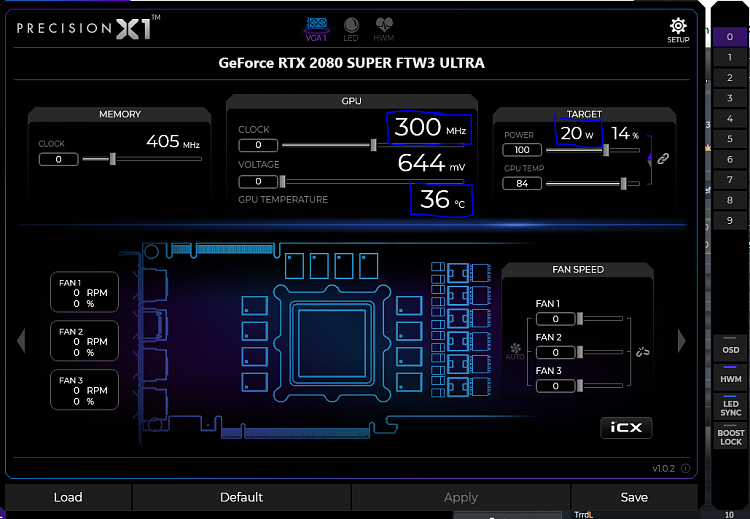Select profile slot 1
The image size is (750, 519).
(x=729, y=57)
